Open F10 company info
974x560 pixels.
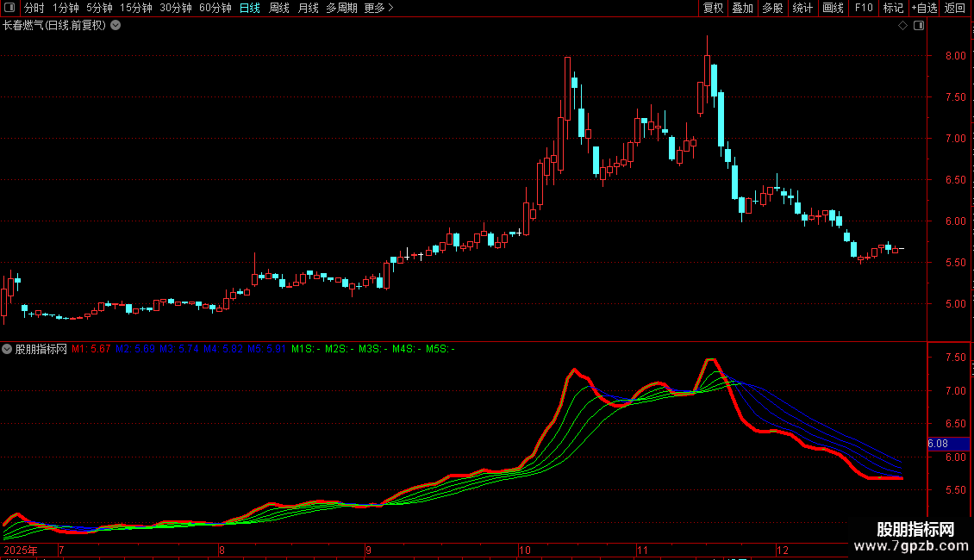pos(864,8)
